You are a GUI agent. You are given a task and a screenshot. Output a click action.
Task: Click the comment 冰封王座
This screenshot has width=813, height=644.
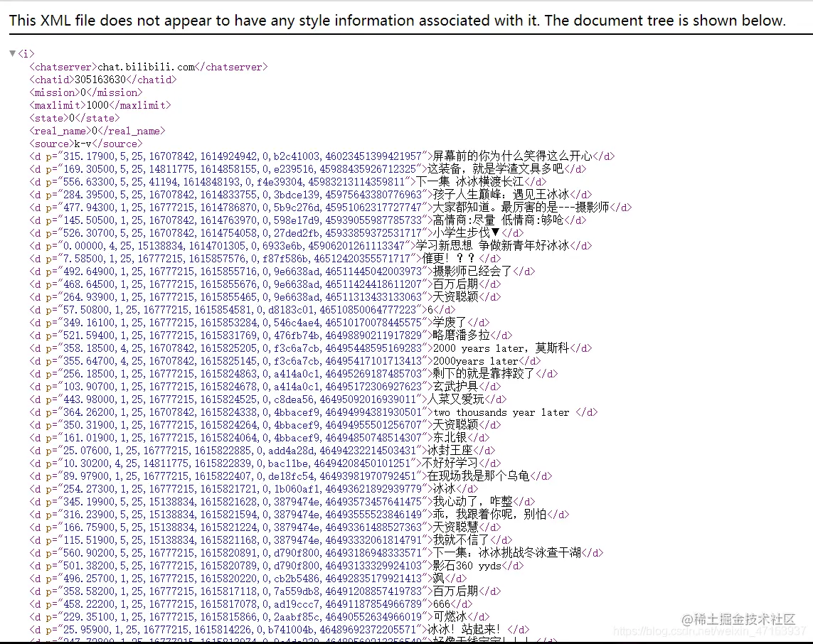pyautogui.click(x=450, y=451)
